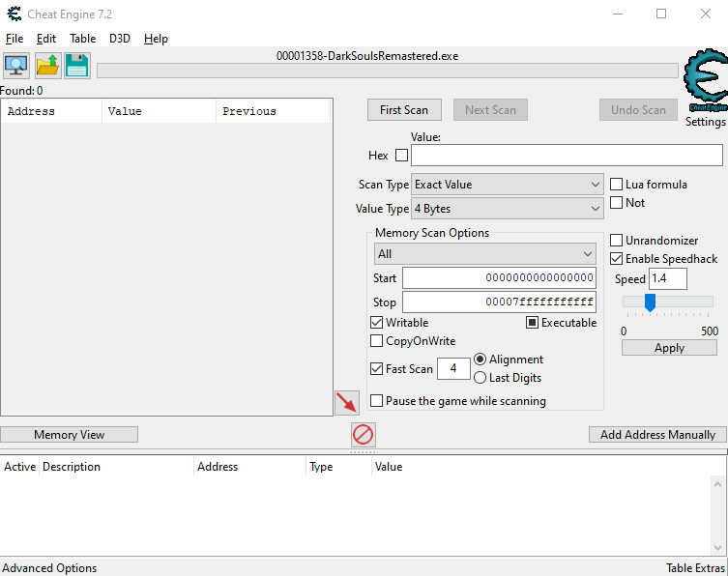Toggle the Hex checkbox
Viewport: 728px width, 576px height.
click(x=401, y=155)
